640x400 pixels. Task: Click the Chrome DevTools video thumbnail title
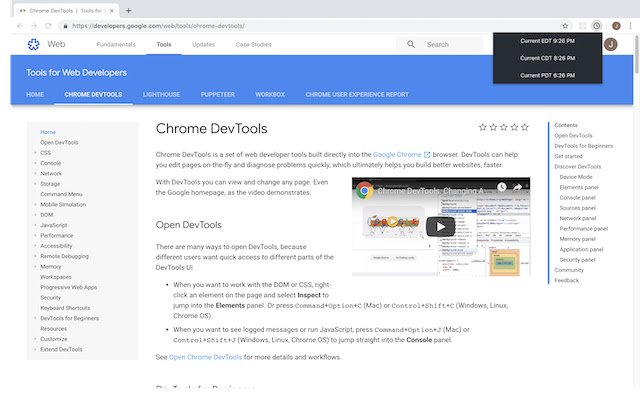(x=430, y=191)
